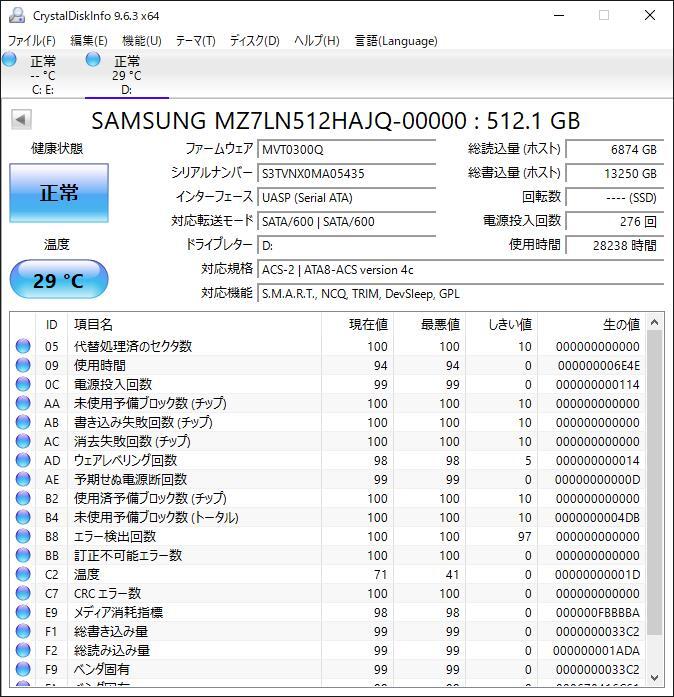The width and height of the screenshot is (674, 697).
Task: Click the ID column header
Action: click(x=52, y=324)
